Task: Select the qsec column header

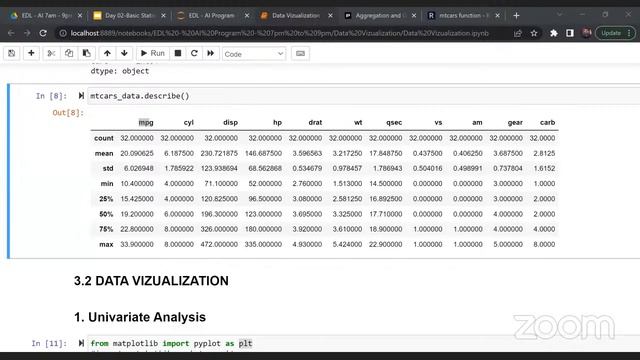Action: coord(394,122)
